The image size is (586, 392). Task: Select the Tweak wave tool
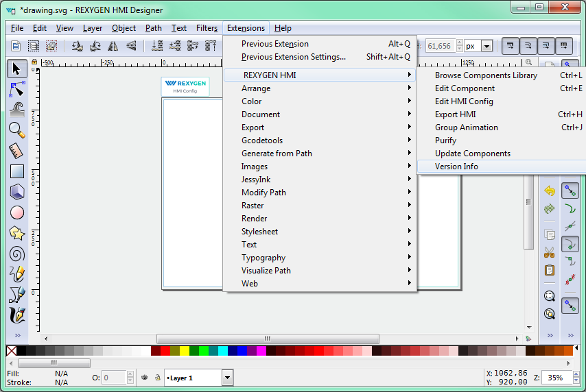[x=17, y=110]
